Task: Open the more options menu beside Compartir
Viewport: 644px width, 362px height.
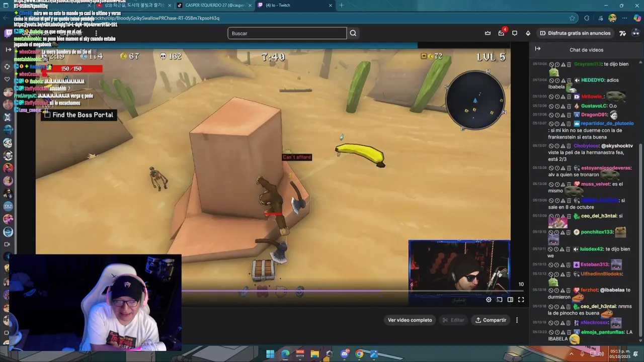Action: pyautogui.click(x=517, y=320)
